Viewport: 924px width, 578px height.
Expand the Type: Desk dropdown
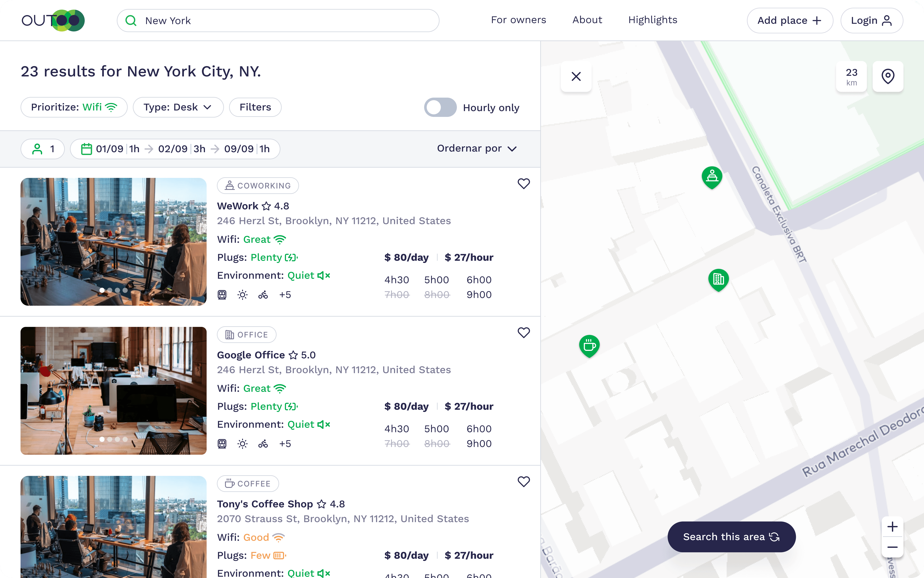(178, 107)
